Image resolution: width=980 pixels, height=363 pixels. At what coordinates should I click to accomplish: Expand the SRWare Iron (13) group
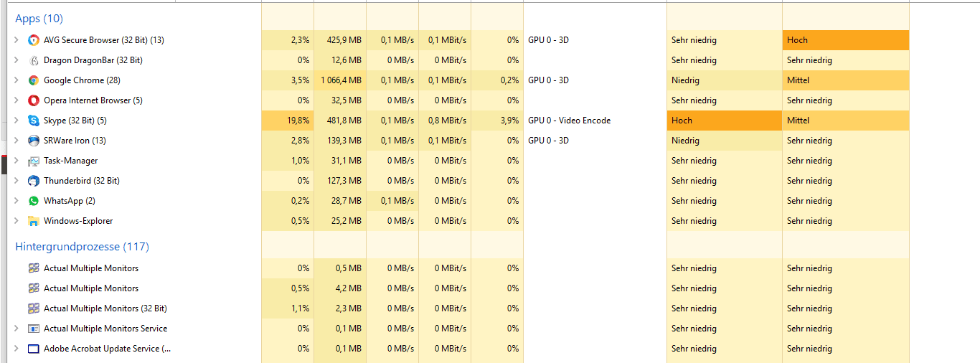click(17, 141)
